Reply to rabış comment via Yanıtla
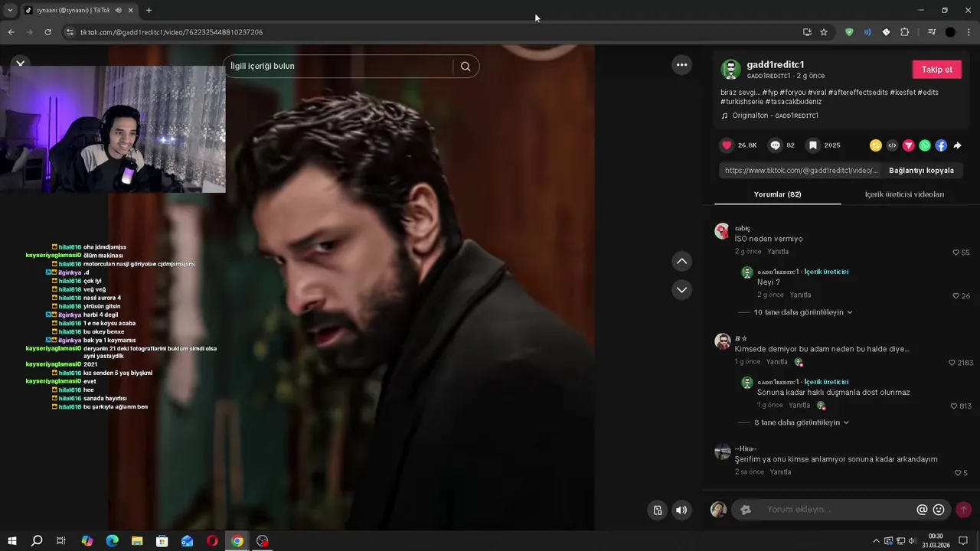Screen dimensions: 980x551 coord(778,252)
